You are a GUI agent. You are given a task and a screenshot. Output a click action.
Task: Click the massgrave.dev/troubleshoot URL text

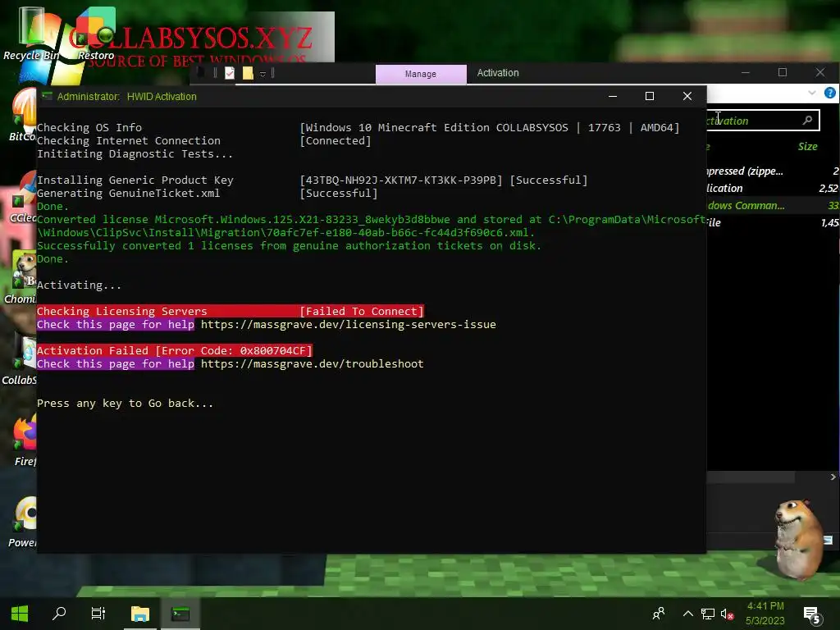click(312, 363)
